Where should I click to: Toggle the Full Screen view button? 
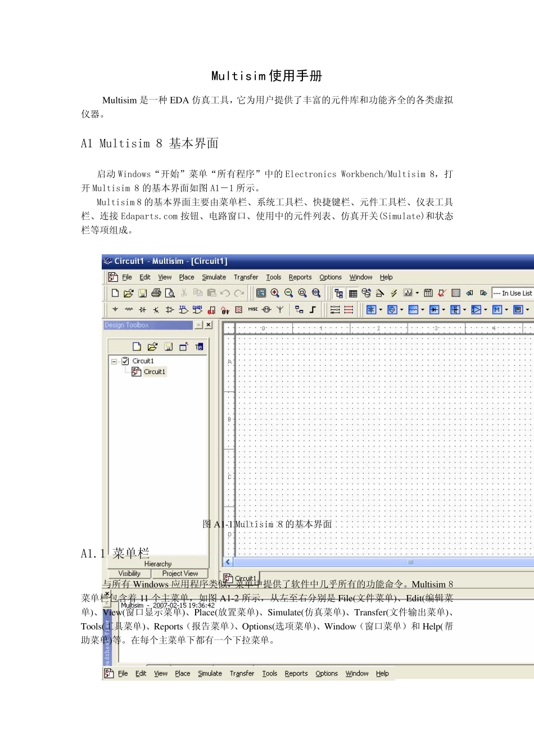click(261, 293)
